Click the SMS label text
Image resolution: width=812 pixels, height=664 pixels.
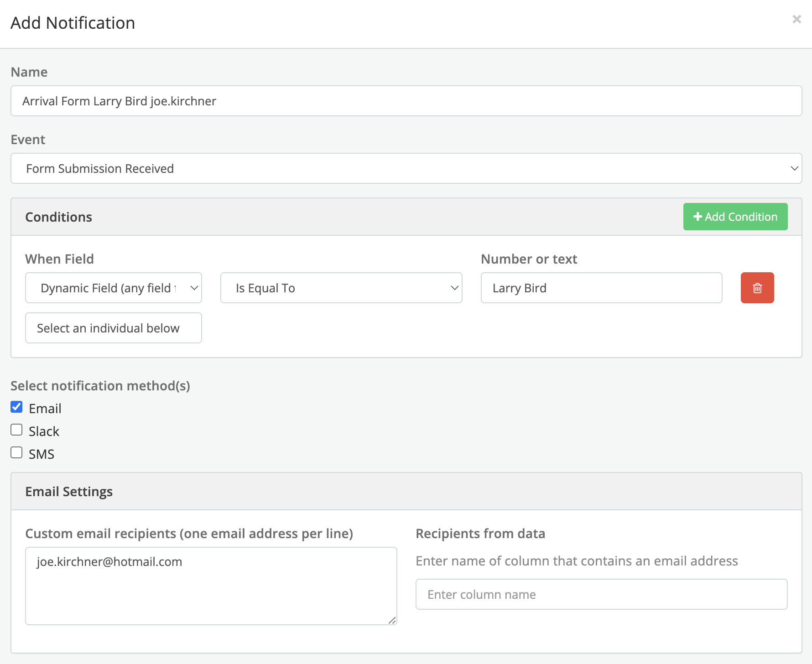(42, 454)
